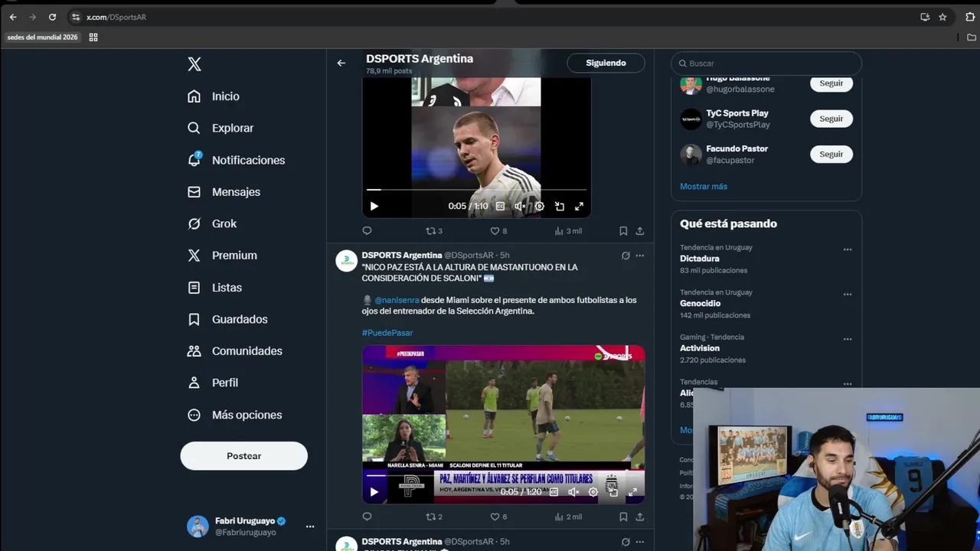This screenshot has height=551, width=980.
Task: Reply to the Nico Paz post
Action: point(367,517)
